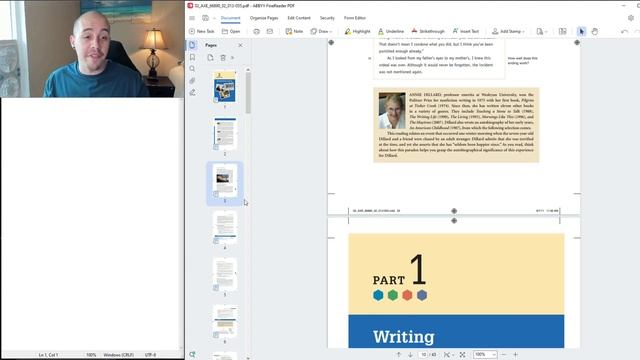Select the Highlight tool
Viewport: 640px width, 360px height.
tap(357, 31)
